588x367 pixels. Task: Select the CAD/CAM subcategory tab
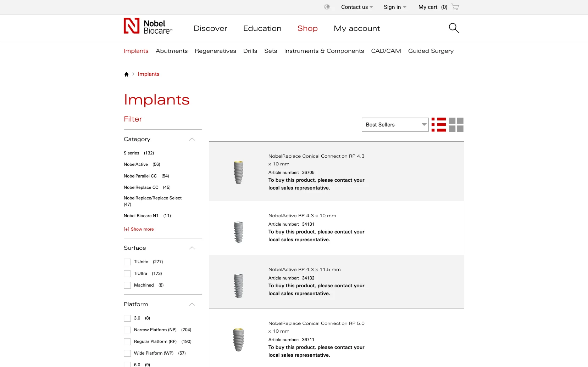click(386, 51)
